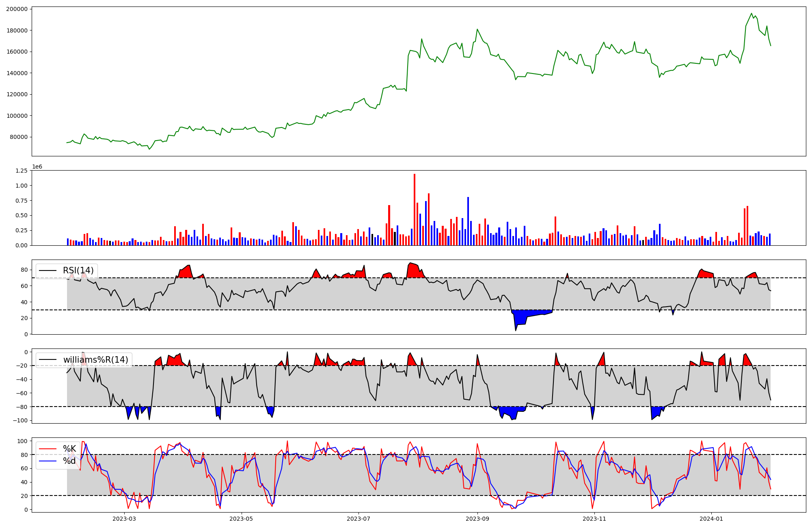812x528 pixels.
Task: Click the RSI(14) legend label
Action: (78, 270)
